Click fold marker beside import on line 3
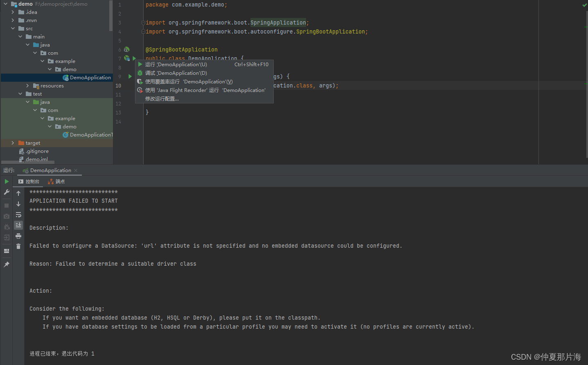 tap(143, 23)
